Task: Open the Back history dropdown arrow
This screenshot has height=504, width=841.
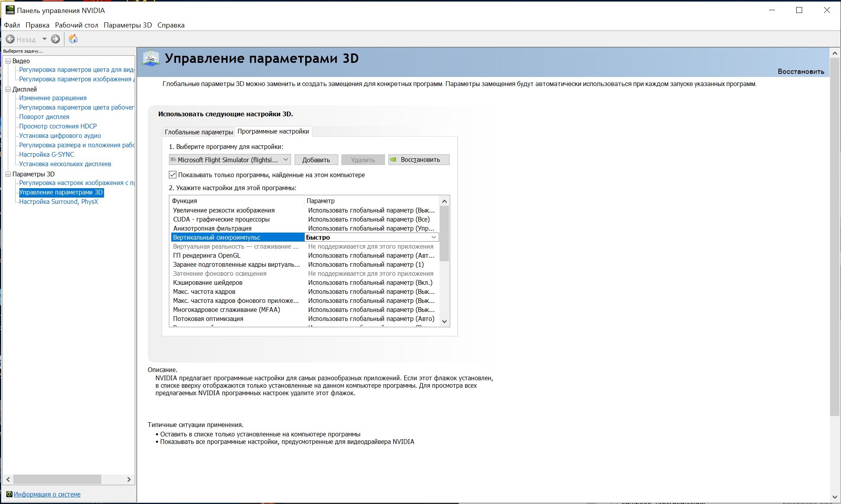Action: tap(44, 39)
